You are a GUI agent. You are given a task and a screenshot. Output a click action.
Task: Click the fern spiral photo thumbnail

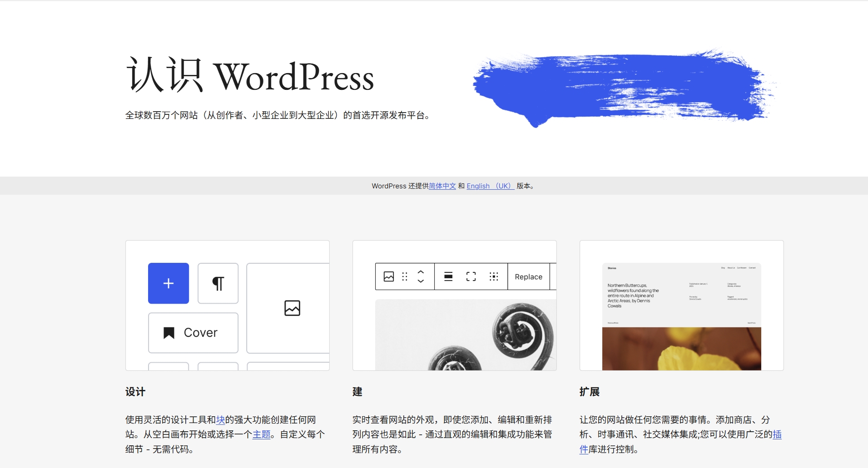click(x=466, y=335)
